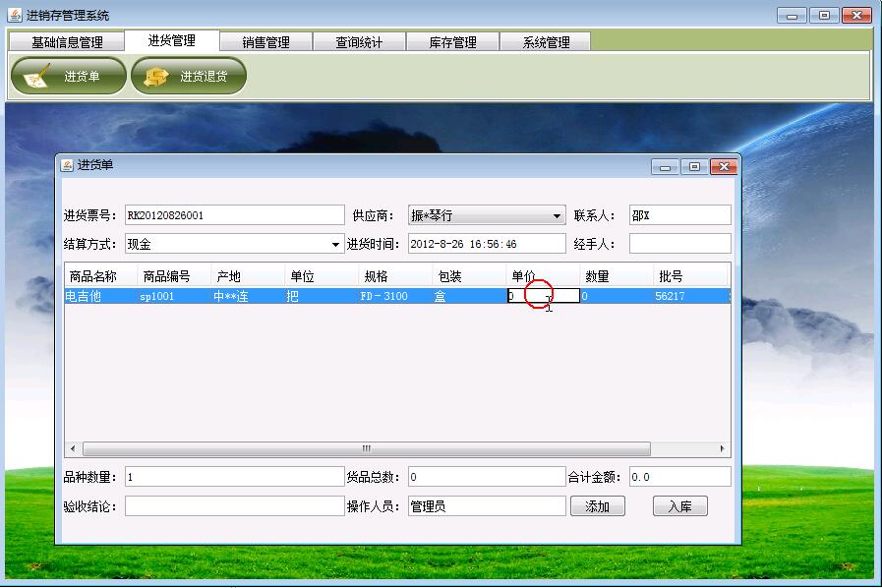Click the sp1001 product code cell
This screenshot has height=588, width=882.
[174, 296]
